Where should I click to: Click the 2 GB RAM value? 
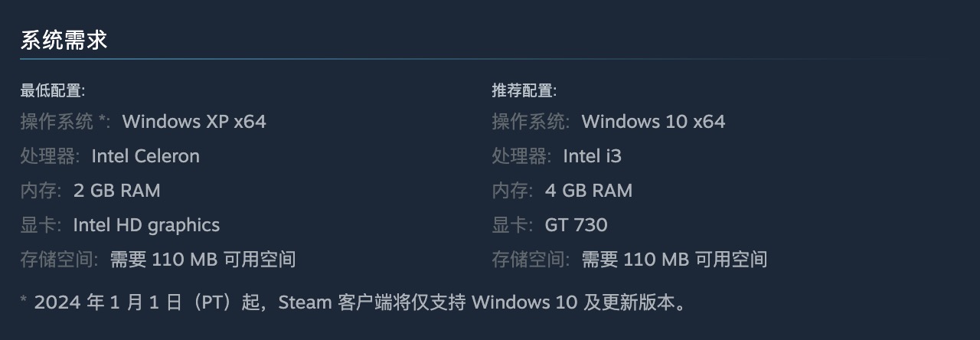pos(117,191)
